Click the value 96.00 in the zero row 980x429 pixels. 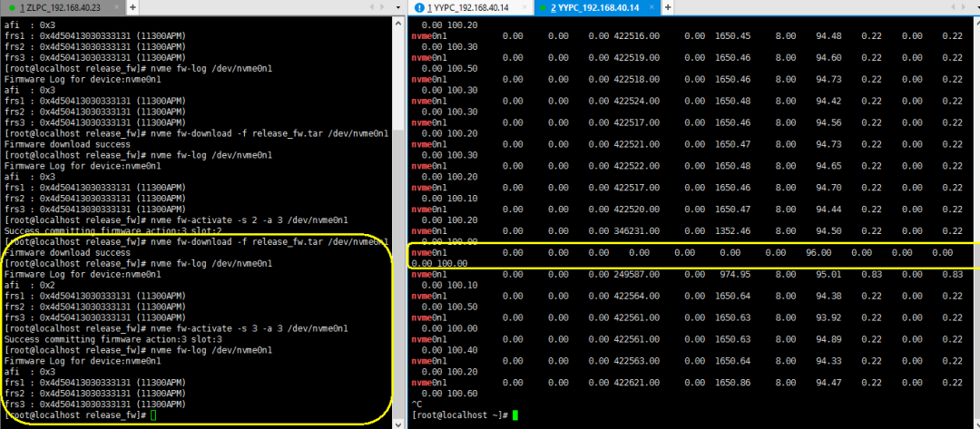tap(818, 253)
